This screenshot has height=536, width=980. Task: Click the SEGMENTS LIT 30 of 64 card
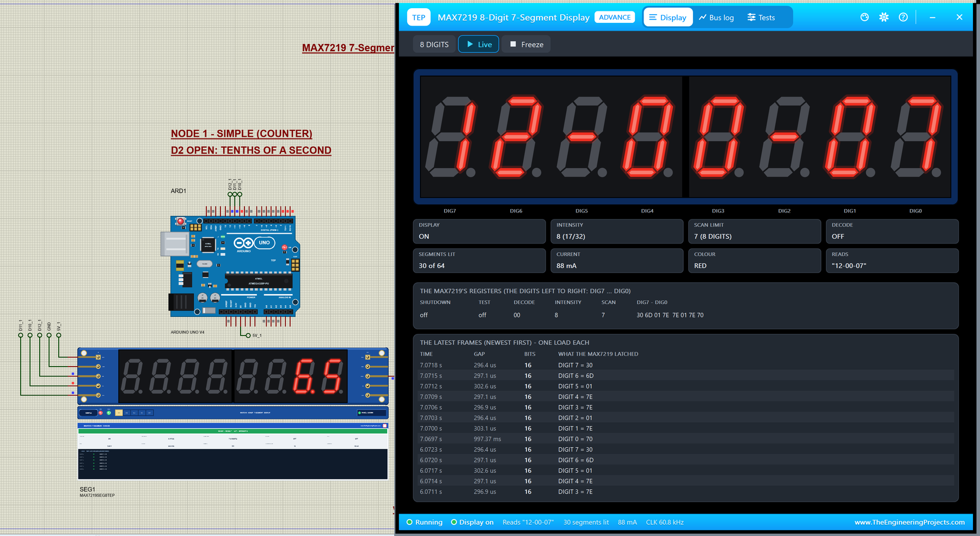coord(479,260)
